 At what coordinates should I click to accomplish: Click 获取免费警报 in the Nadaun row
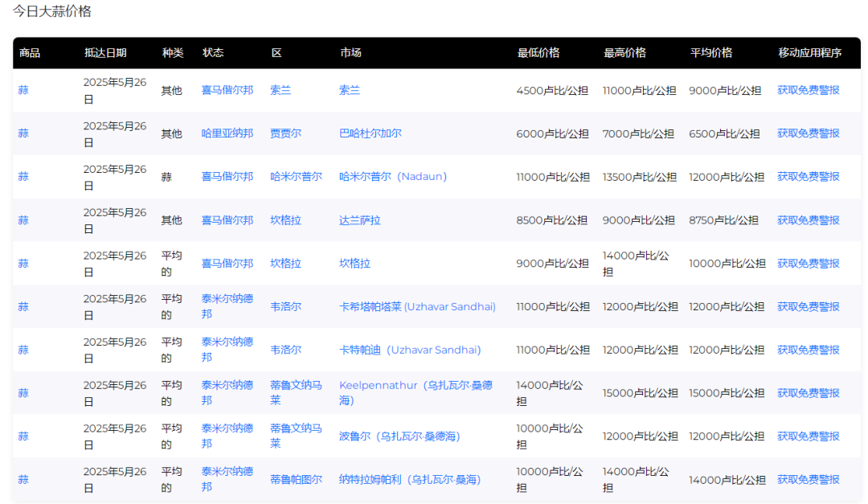tap(809, 177)
